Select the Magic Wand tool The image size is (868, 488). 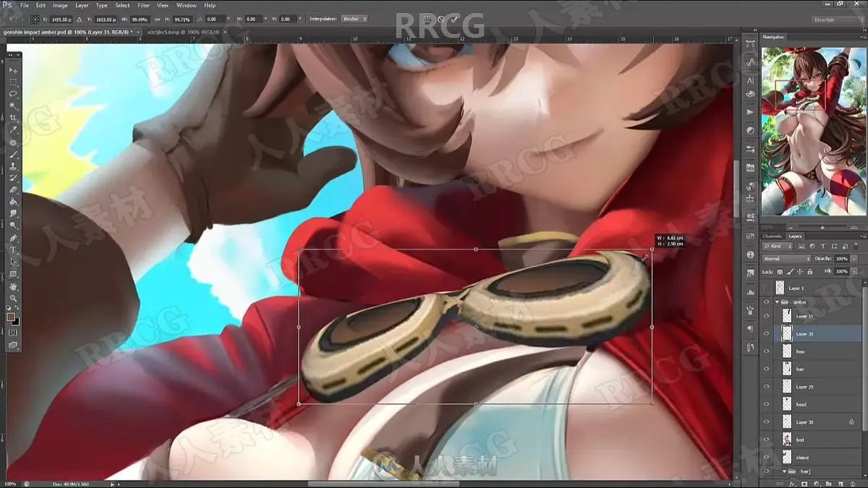tap(13, 104)
